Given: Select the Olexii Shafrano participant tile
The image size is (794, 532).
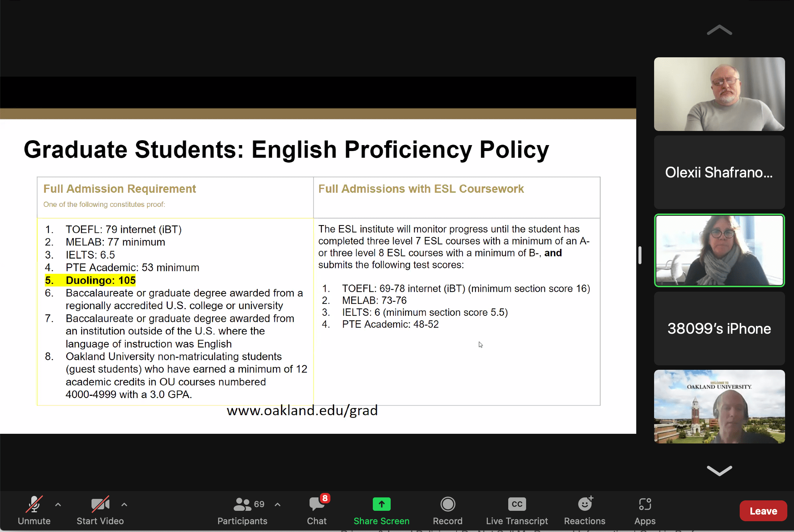Looking at the screenshot, I should (719, 172).
